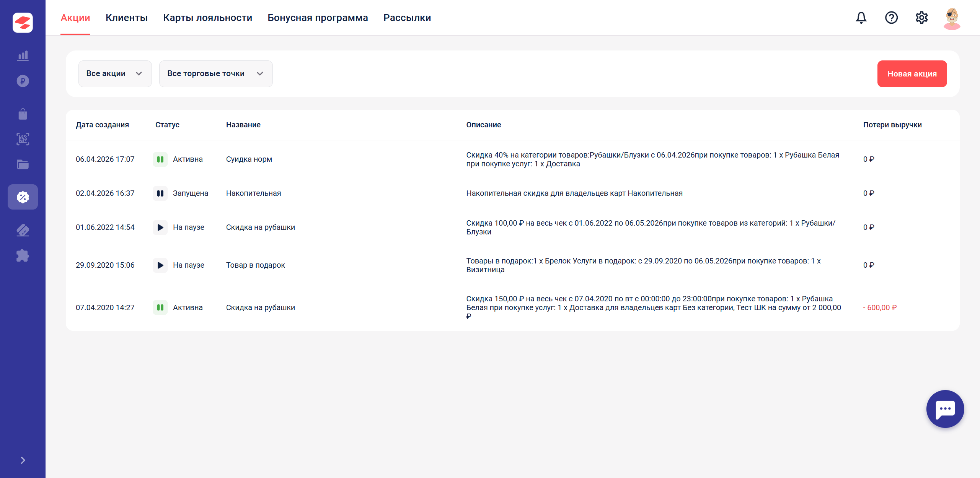Click the Описание column header
The height and width of the screenshot is (478, 980).
483,125
